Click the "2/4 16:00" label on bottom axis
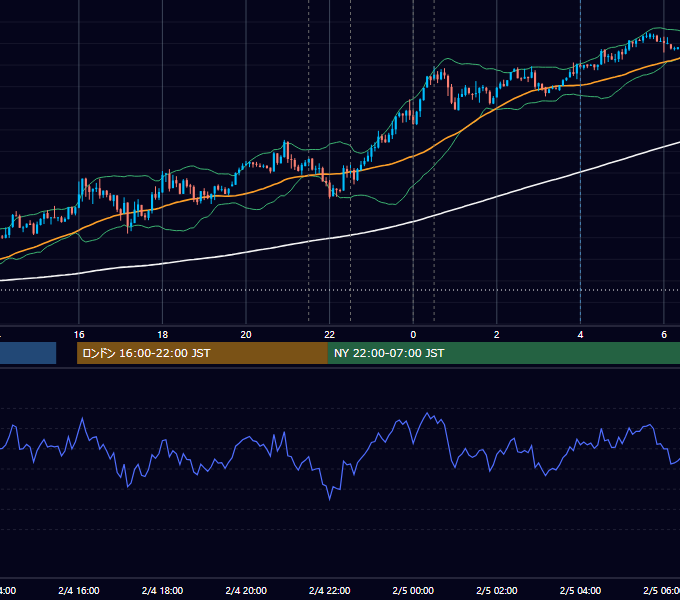 click(x=79, y=590)
